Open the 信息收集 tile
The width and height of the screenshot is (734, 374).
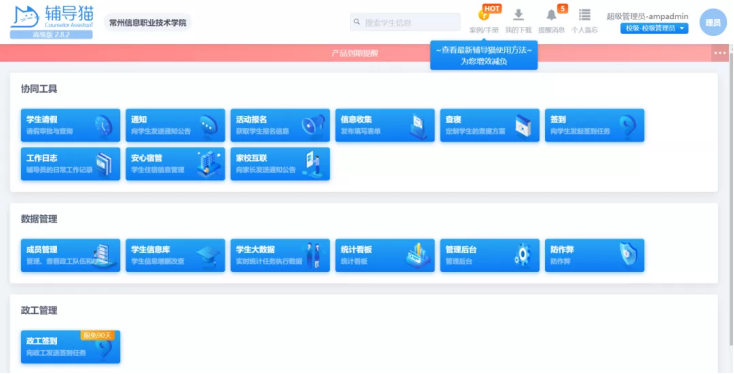[x=385, y=125]
